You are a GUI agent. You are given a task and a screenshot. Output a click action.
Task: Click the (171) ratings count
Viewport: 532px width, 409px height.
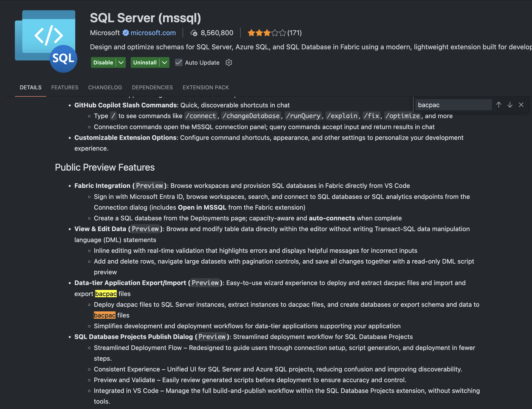pos(295,33)
